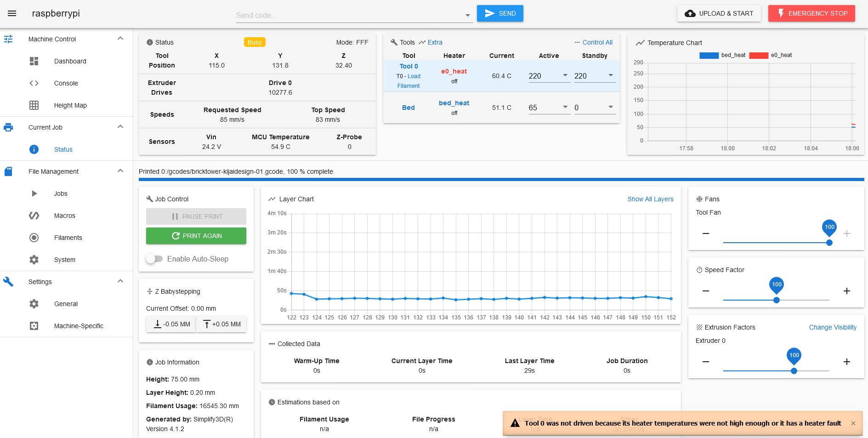This screenshot has height=438, width=868.
Task: Click the UPLOAD & START button
Action: tap(719, 13)
